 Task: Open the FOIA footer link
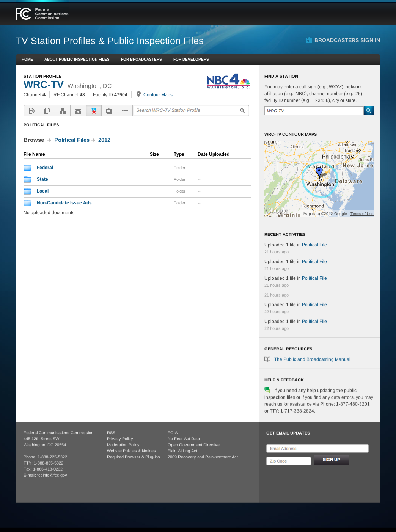173,433
